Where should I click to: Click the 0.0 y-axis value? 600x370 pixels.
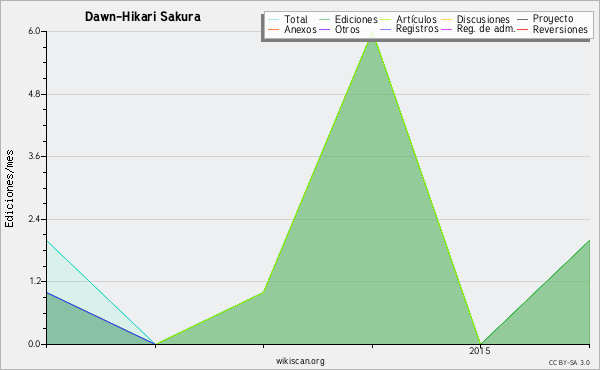coord(34,344)
